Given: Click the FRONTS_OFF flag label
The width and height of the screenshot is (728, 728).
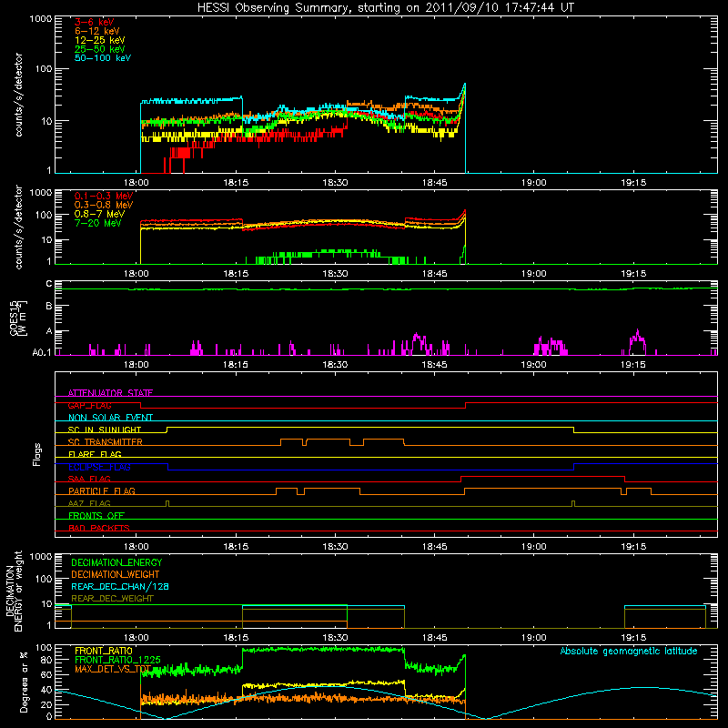Looking at the screenshot, I should click(x=96, y=516).
